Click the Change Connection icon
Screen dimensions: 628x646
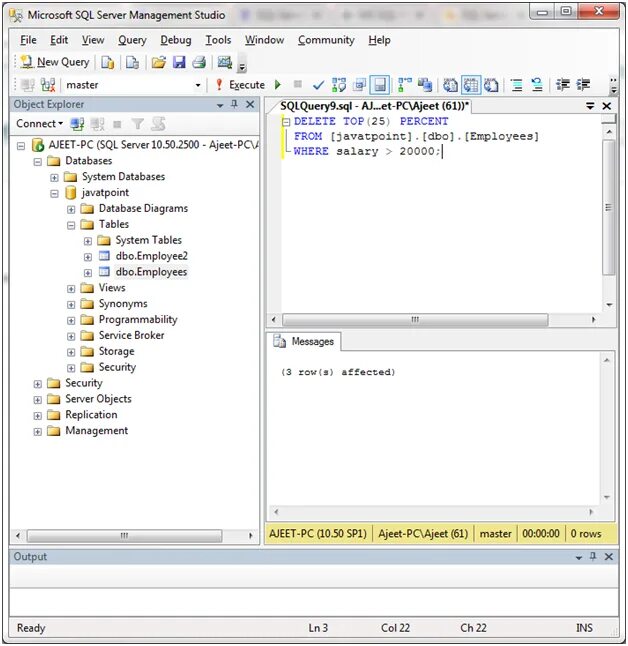[x=48, y=85]
